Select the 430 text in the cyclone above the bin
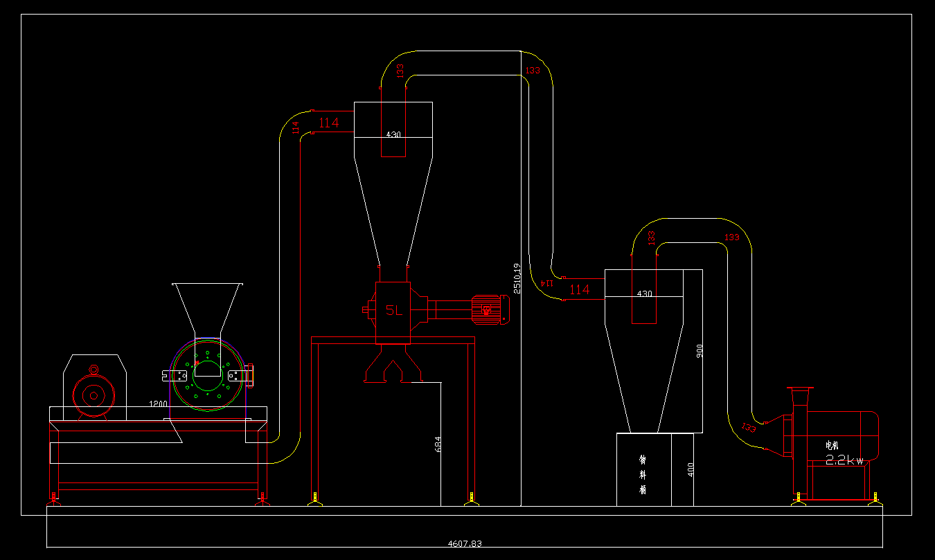This screenshot has height=560, width=935. (x=644, y=293)
